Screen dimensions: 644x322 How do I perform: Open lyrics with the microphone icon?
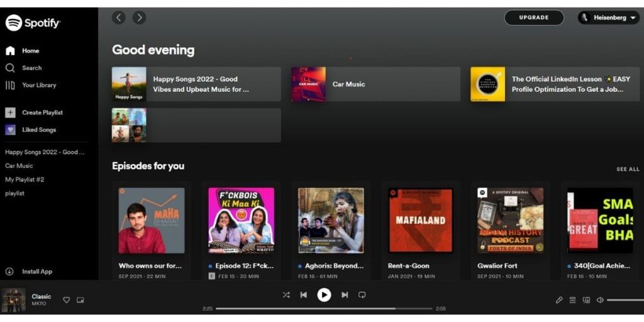(x=559, y=300)
